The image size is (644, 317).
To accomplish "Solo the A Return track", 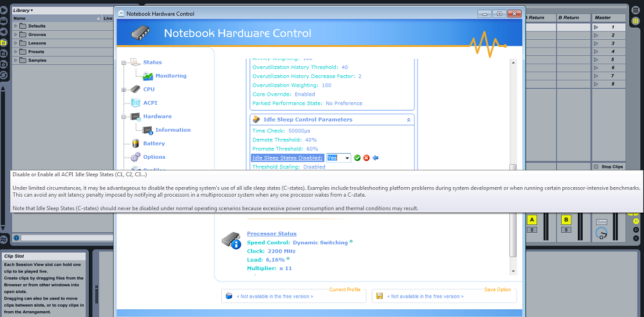I will [532, 230].
